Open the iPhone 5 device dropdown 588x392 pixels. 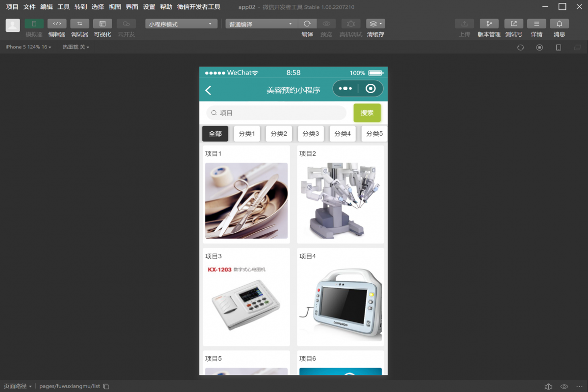tap(28, 47)
